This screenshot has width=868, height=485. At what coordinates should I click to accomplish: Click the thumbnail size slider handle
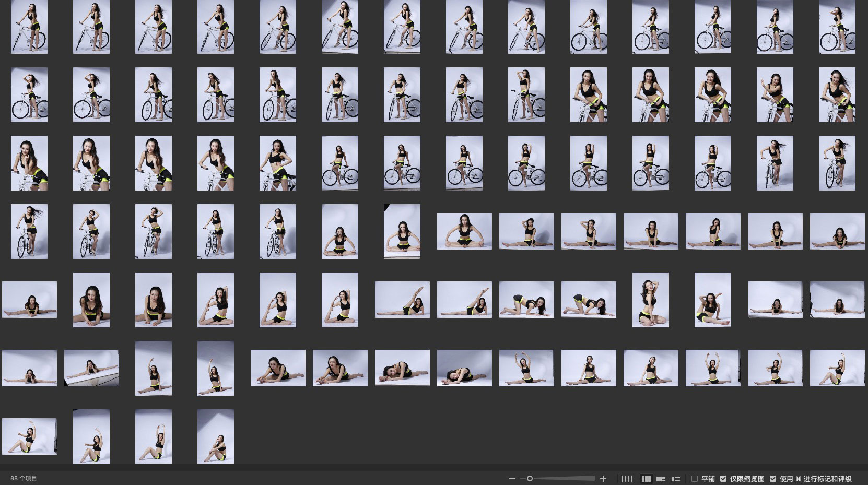(x=530, y=479)
